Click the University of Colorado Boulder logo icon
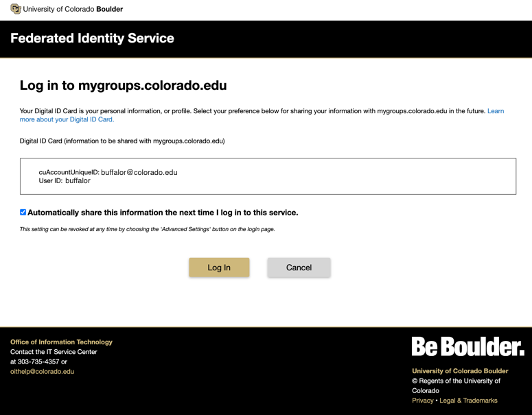The height and width of the screenshot is (415, 532). 16,9
